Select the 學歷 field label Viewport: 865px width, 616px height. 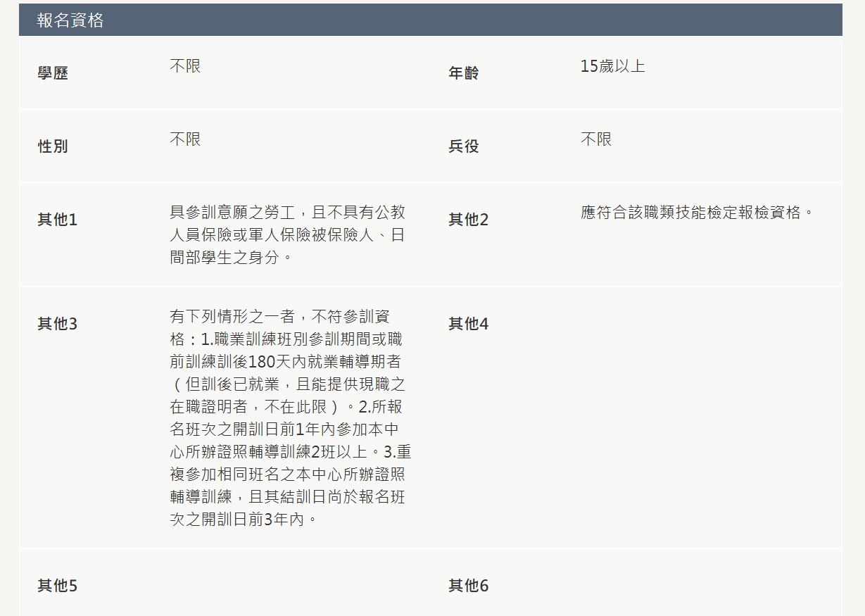tap(53, 73)
